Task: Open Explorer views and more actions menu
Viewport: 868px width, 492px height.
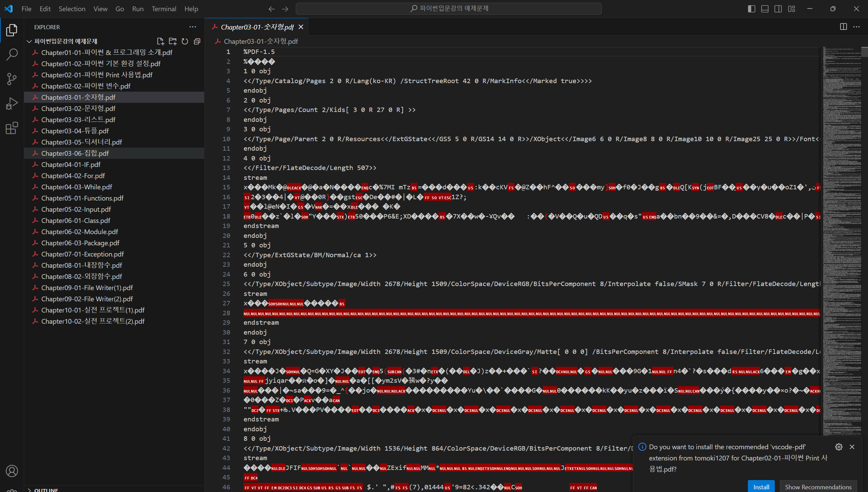Action: (x=193, y=27)
